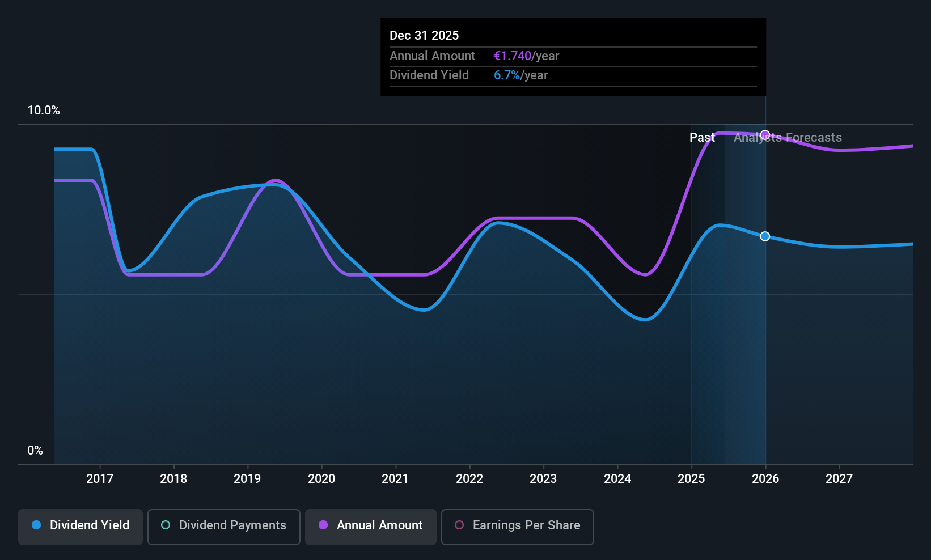Click the Earnings Per Share legend circle
Screen dimensions: 931x560
pos(459,525)
